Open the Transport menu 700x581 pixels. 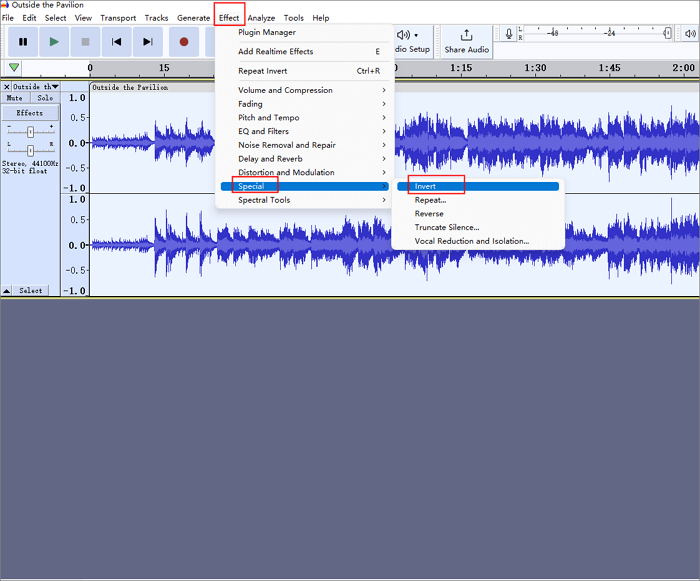click(x=118, y=18)
